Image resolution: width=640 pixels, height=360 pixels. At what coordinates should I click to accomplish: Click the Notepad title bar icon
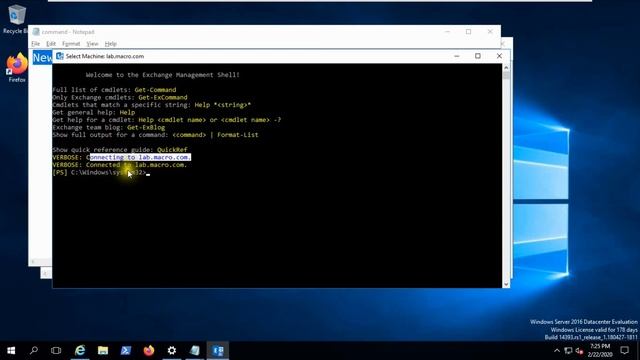(36, 32)
